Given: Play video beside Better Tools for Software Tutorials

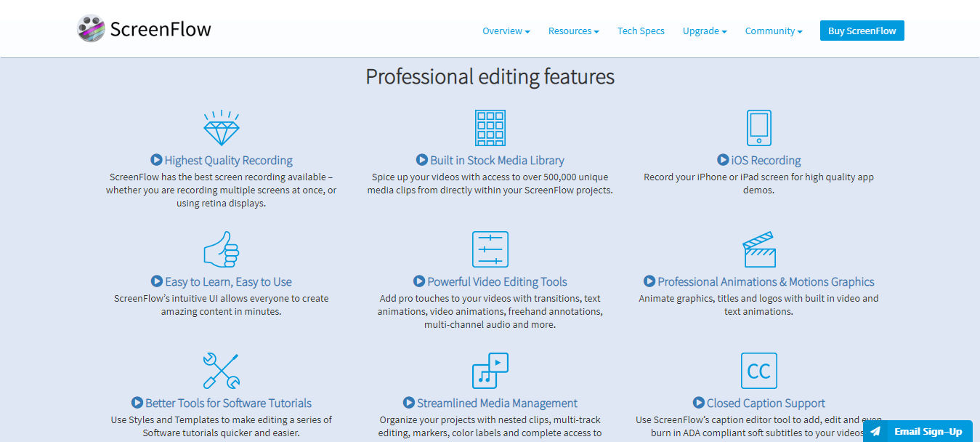Looking at the screenshot, I should pyautogui.click(x=137, y=403).
